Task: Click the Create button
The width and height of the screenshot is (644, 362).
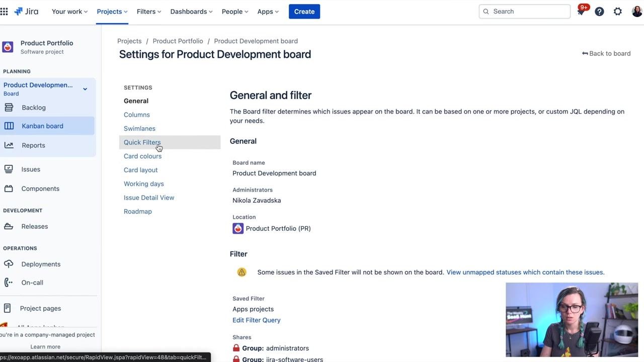Action: (x=304, y=12)
